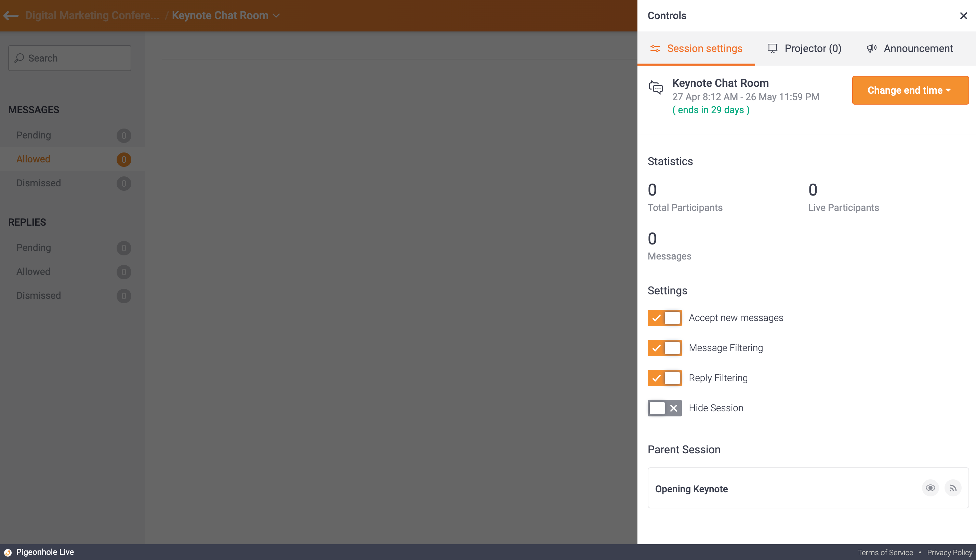Open Pending under Replies
The height and width of the screenshot is (560, 976).
73,248
